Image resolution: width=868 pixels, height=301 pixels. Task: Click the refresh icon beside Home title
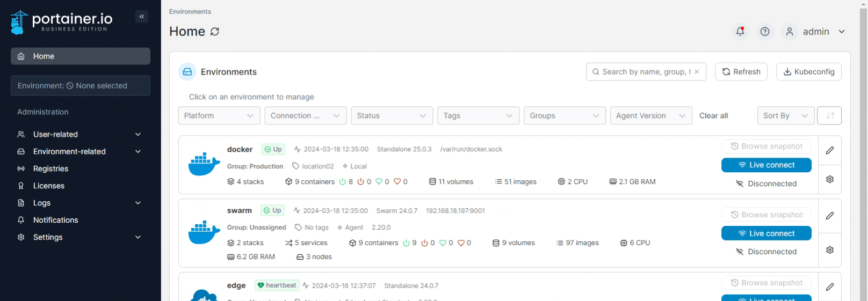coord(215,32)
